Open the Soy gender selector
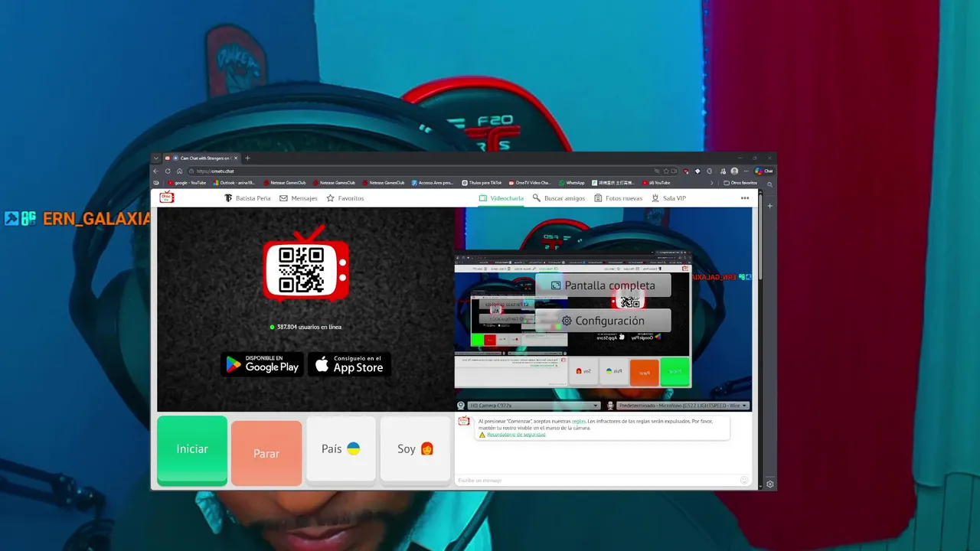Image resolution: width=980 pixels, height=551 pixels. 415,449
